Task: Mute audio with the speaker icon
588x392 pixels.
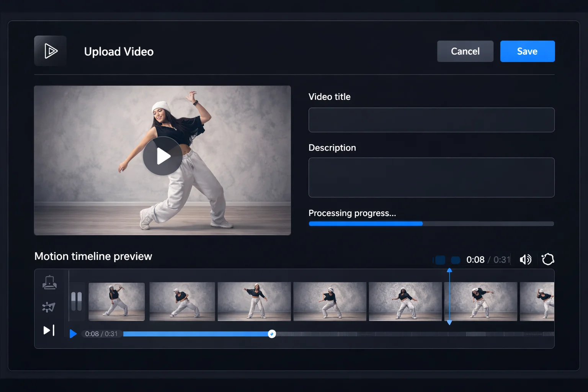Action: (526, 259)
